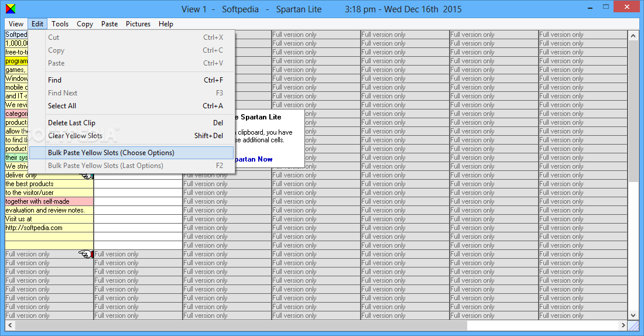Select the 'to the visitor/user' clip cell

[x=49, y=193]
